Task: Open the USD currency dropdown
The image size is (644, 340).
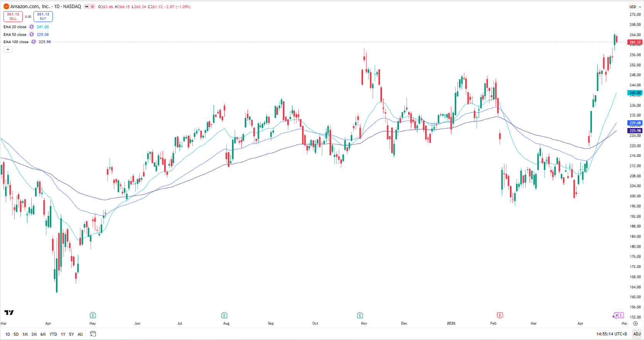Action: point(635,7)
